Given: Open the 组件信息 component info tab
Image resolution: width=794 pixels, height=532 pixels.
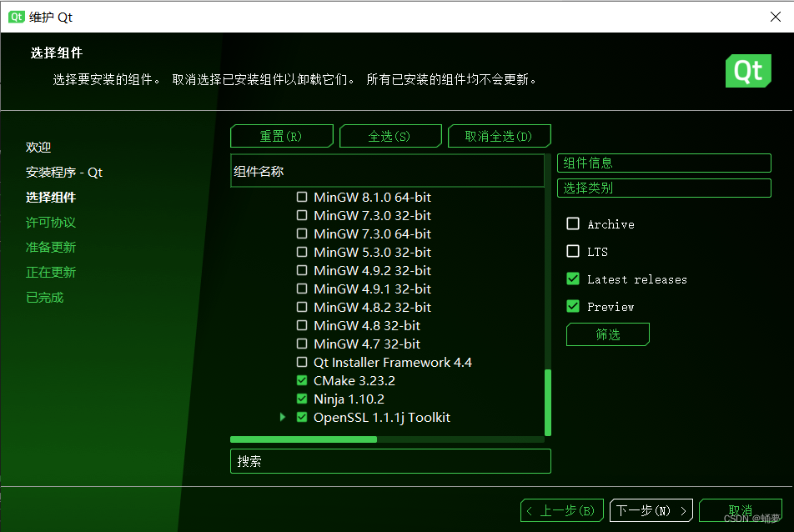Looking at the screenshot, I should click(664, 163).
